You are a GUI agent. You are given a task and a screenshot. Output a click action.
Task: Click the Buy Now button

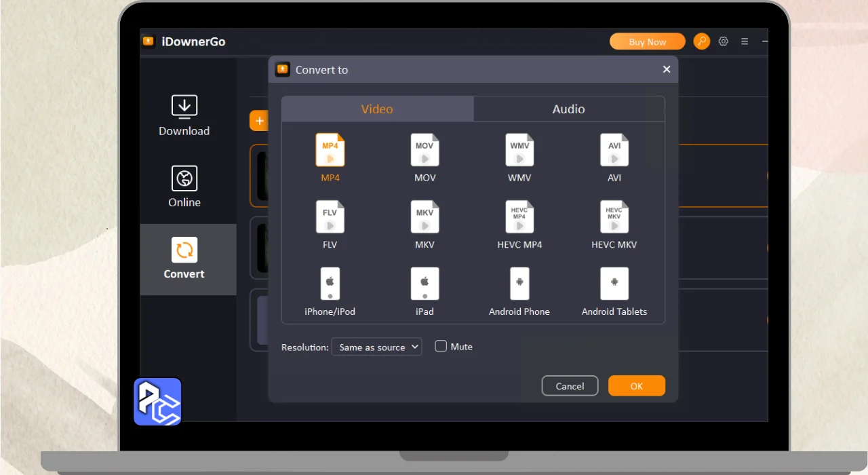(x=647, y=42)
